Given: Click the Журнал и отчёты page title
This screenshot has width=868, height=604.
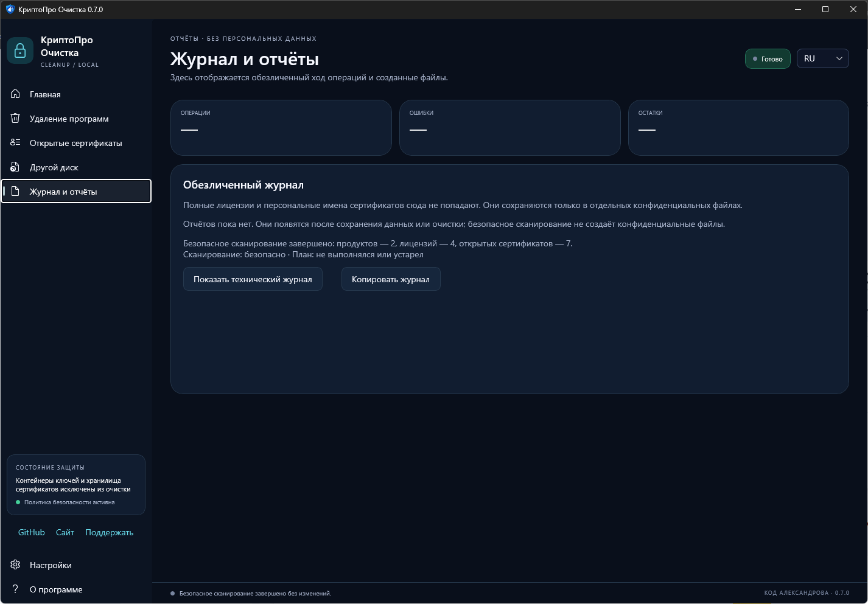Looking at the screenshot, I should [x=245, y=59].
